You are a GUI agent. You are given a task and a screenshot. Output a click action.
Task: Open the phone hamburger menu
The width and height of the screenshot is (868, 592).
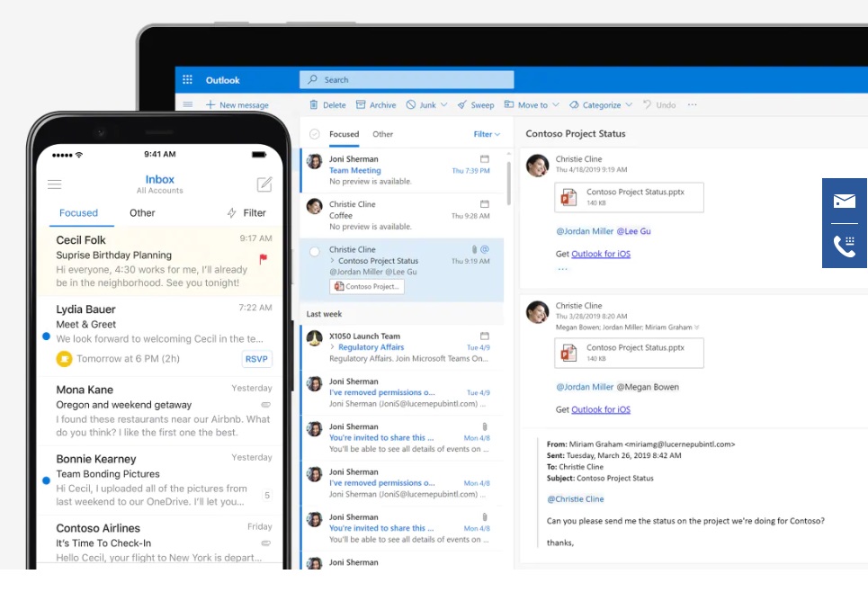tap(54, 184)
